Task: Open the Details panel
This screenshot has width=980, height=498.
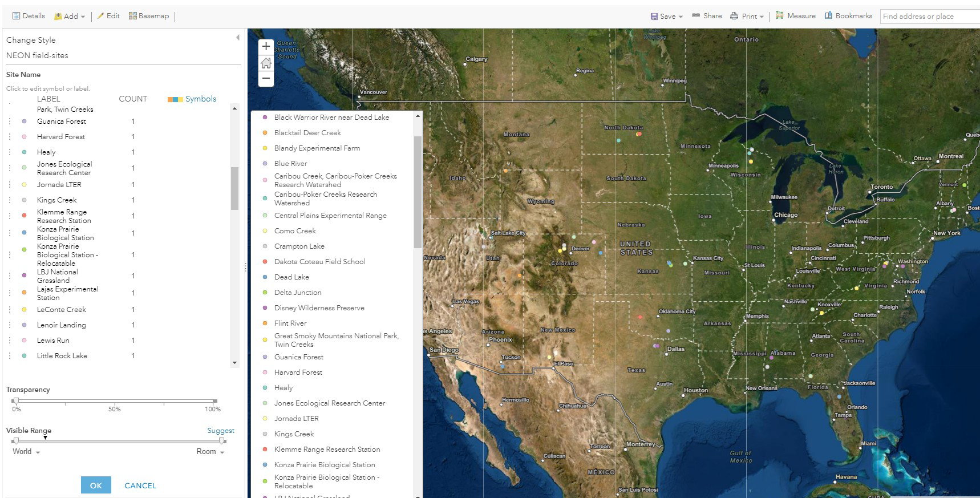Action: pos(29,16)
